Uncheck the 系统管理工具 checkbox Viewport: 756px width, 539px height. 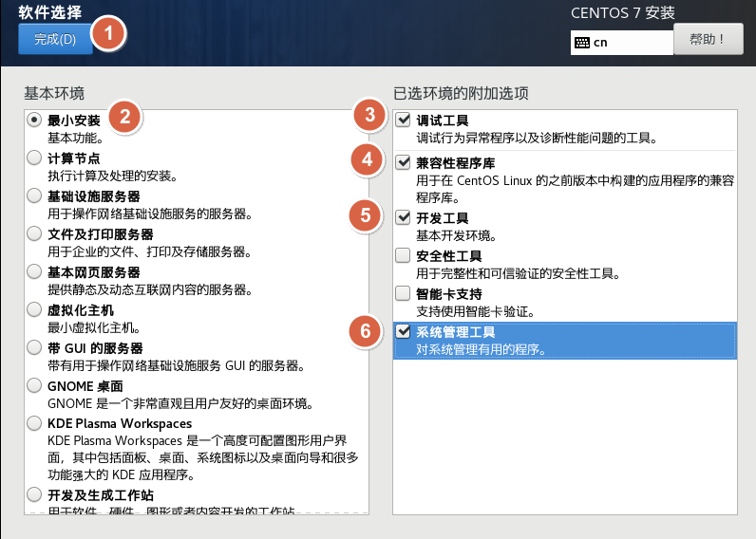pyautogui.click(x=403, y=331)
